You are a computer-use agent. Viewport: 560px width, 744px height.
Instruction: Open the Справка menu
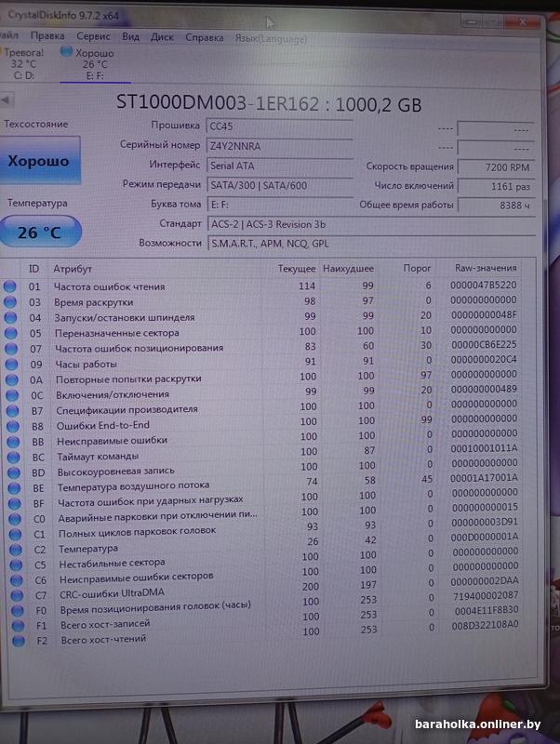(204, 38)
